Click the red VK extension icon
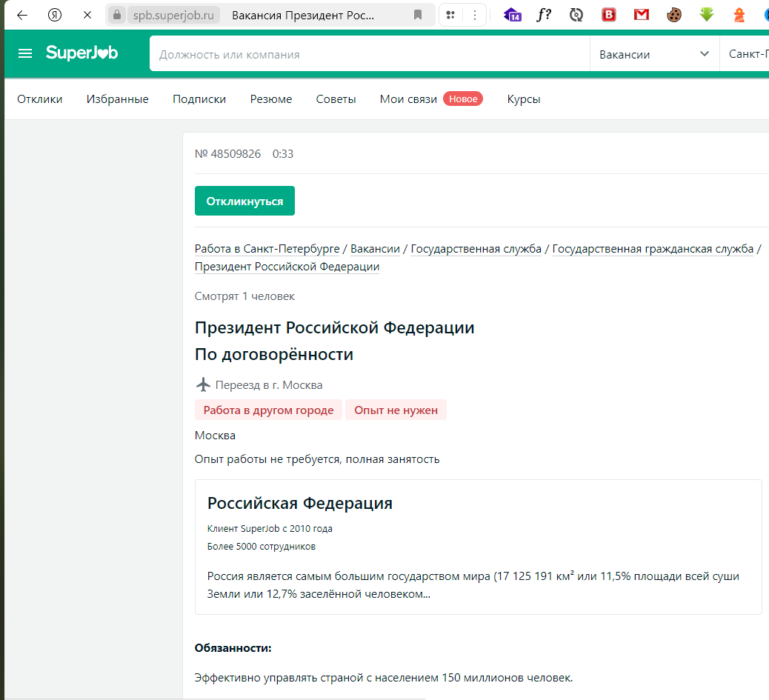This screenshot has height=700, width=769. point(609,14)
